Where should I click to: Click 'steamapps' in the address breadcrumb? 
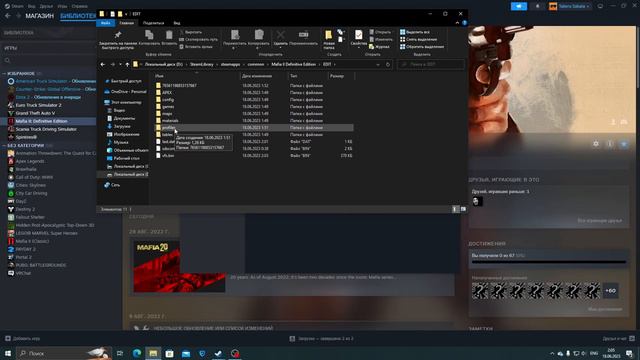230,64
